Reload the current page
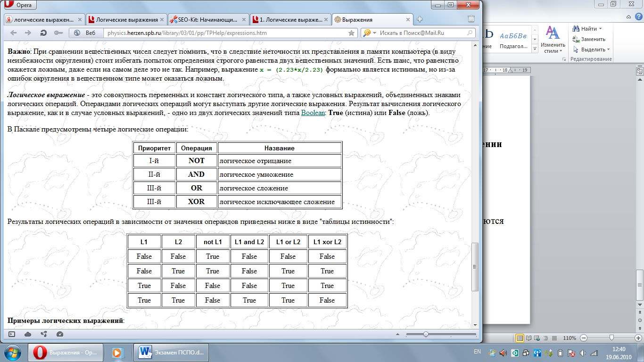The height and width of the screenshot is (362, 644). point(43,33)
